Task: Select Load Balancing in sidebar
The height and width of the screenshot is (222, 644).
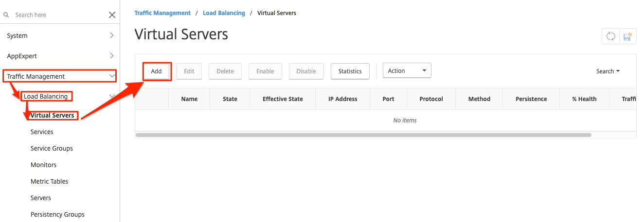Action: (x=46, y=96)
